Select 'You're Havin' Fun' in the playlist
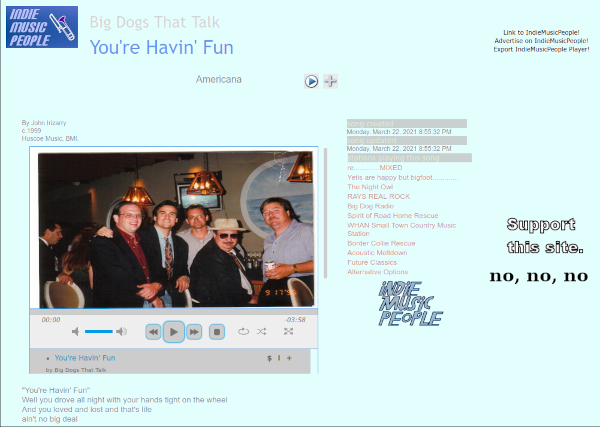This screenshot has width=600, height=427. [x=85, y=358]
